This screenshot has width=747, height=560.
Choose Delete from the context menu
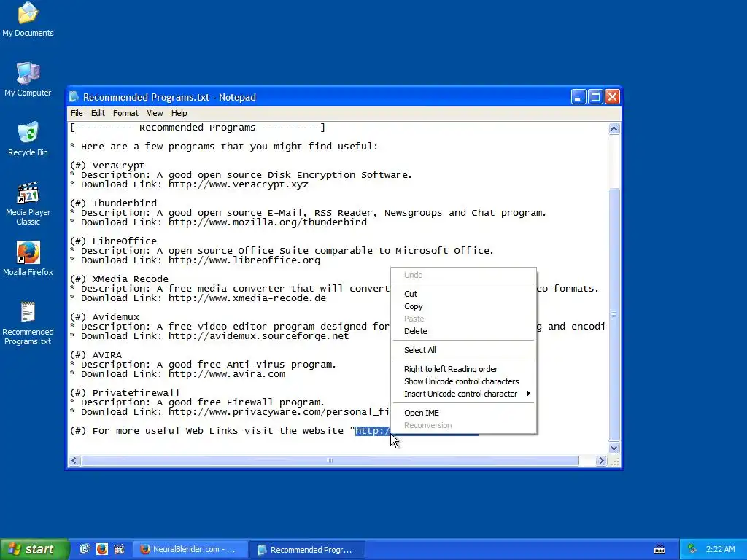463,331
